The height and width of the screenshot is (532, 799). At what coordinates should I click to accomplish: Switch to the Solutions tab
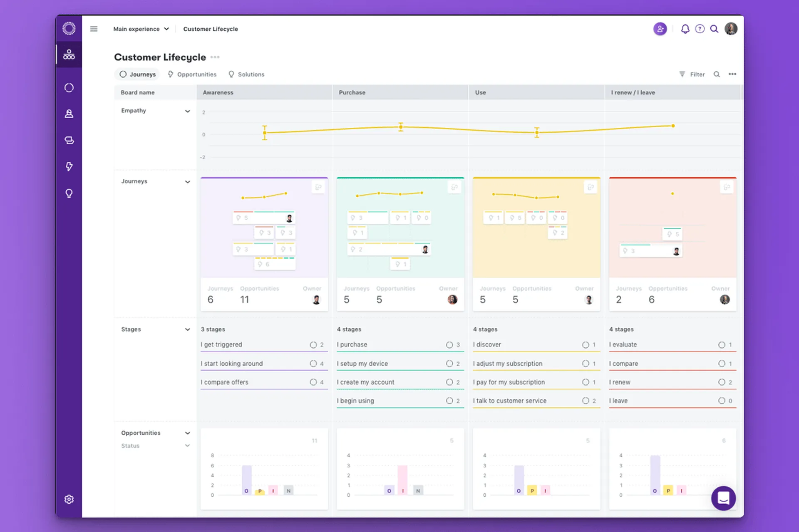coord(246,74)
